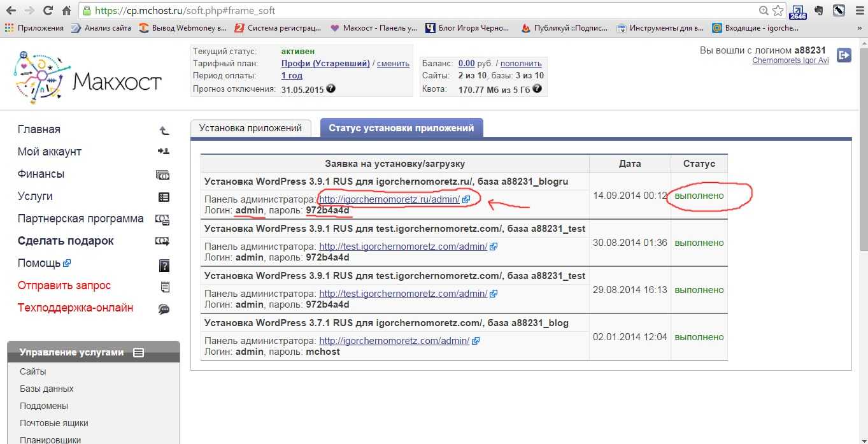Click the logout icon next to login a88231

click(x=844, y=55)
